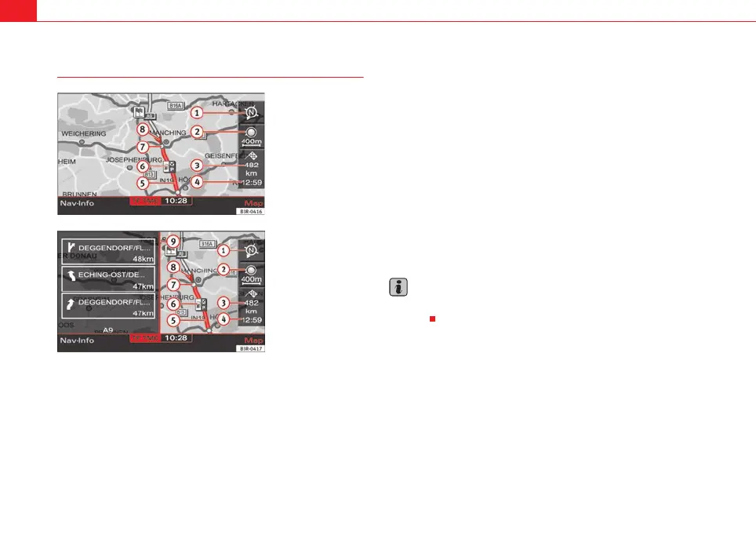Select the lowest DEGGENDORF/FL... 47km manoeuvre entry
756x535 pixels.
108,307
